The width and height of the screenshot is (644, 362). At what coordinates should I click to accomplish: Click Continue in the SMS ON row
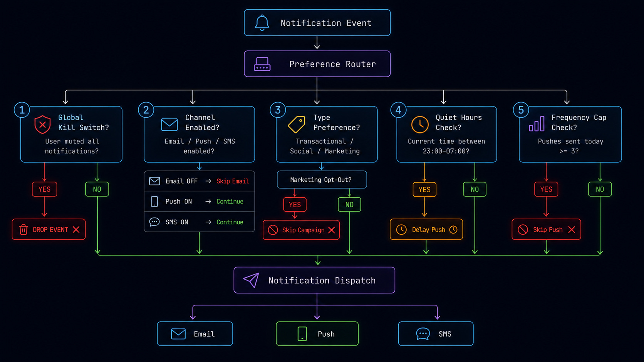click(x=230, y=222)
